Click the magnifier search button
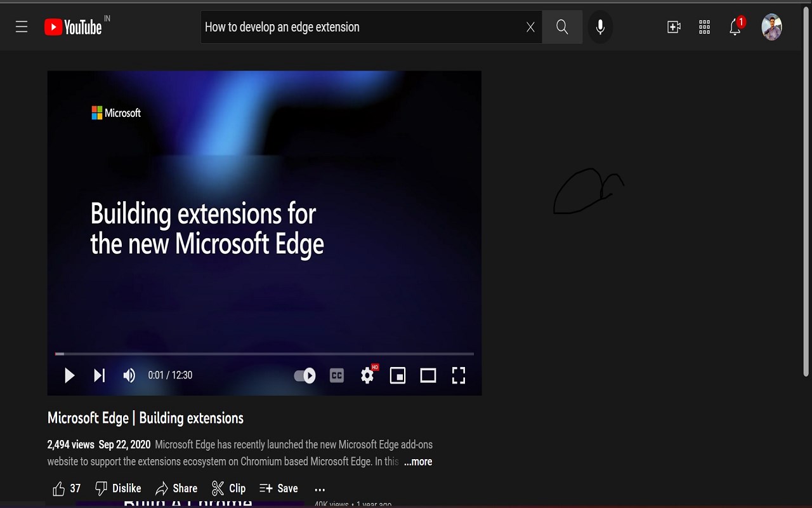Viewport: 812px width, 508px height. [x=562, y=27]
